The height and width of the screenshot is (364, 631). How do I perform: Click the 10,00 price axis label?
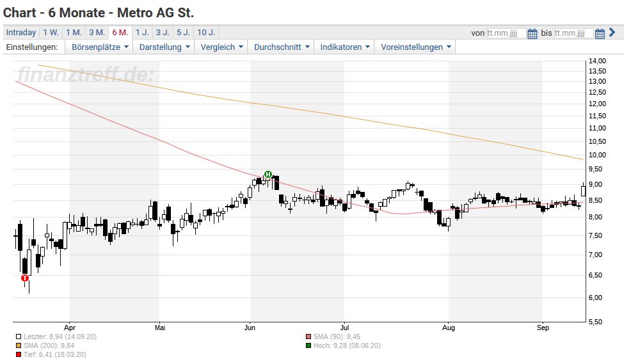(597, 155)
